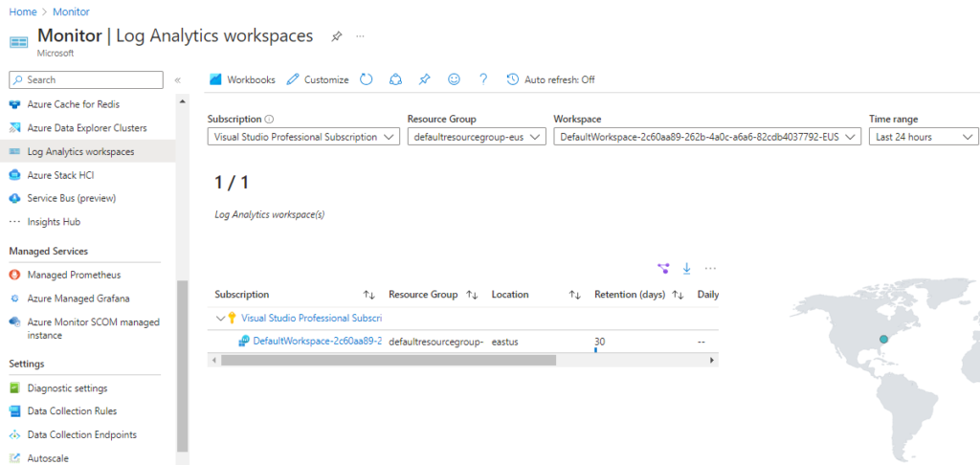Collapse the Visual Studio Professional subscription row
The width and height of the screenshot is (980, 465).
[x=219, y=318]
